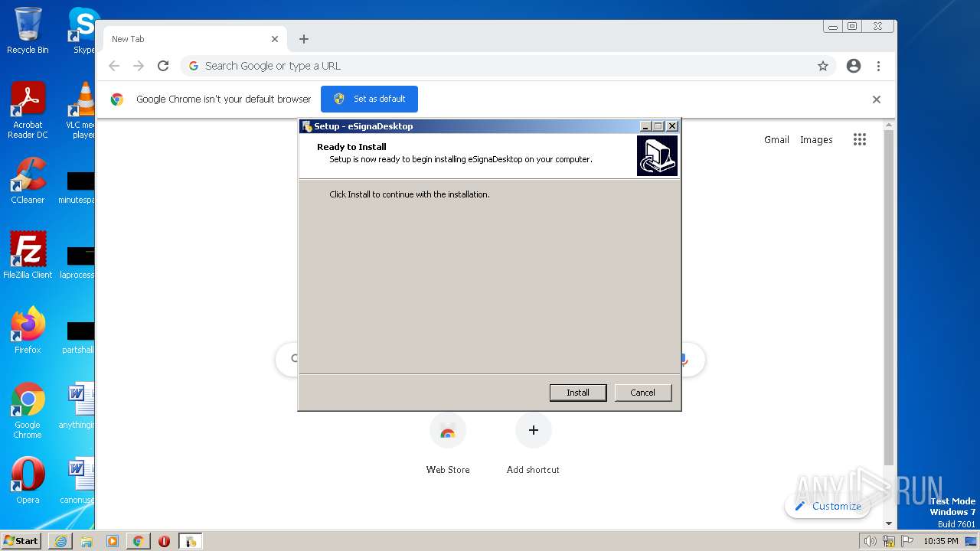Select Recycle Bin desktop icon
Screen dimensions: 980x551
pyautogui.click(x=28, y=31)
